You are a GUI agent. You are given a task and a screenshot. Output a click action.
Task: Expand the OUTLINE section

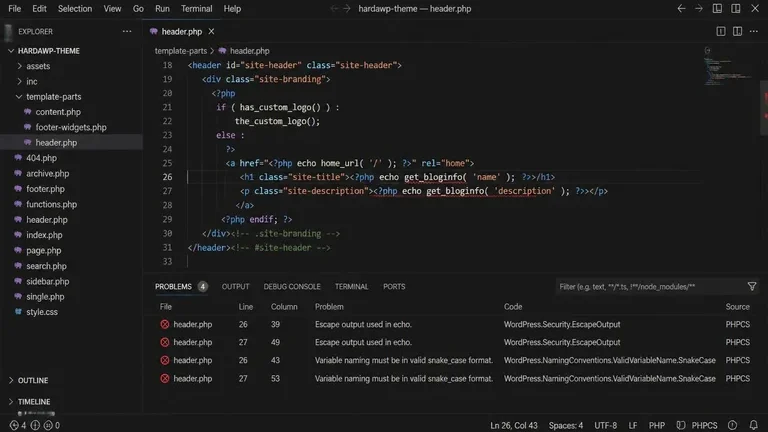point(33,381)
